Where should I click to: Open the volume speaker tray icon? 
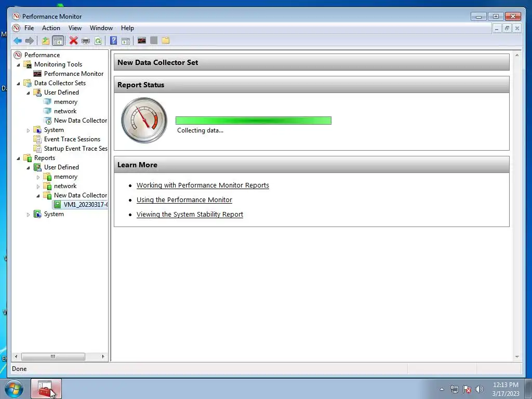pos(479,389)
